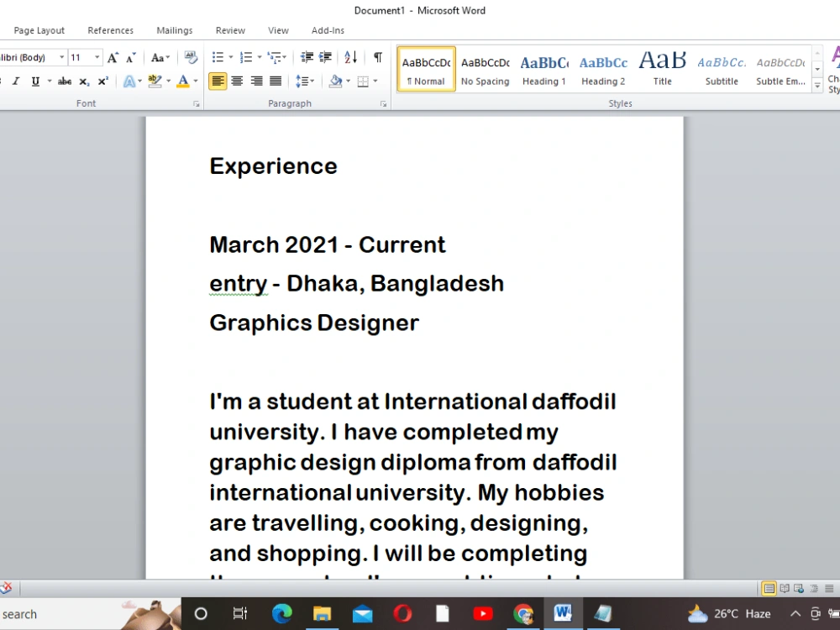
Task: Open the multilevel list menu
Action: point(277,57)
